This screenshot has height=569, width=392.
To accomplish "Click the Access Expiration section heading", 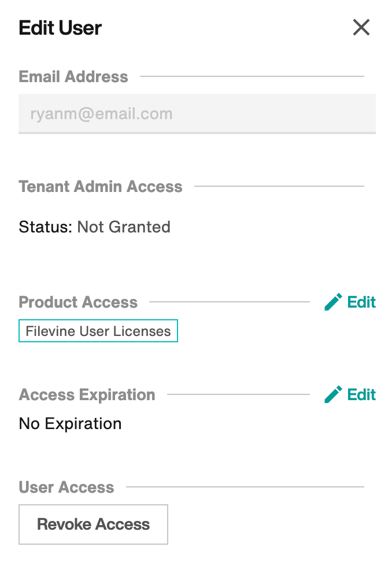I will pyautogui.click(x=87, y=395).
